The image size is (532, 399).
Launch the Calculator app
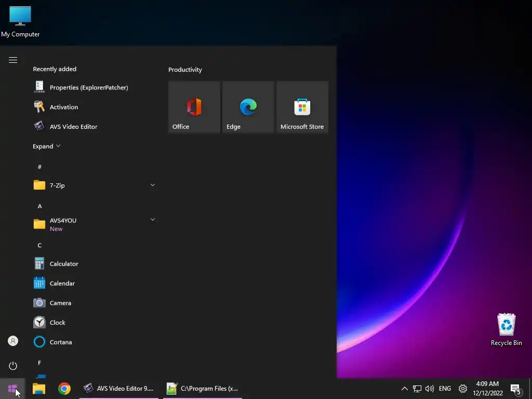[95, 263]
